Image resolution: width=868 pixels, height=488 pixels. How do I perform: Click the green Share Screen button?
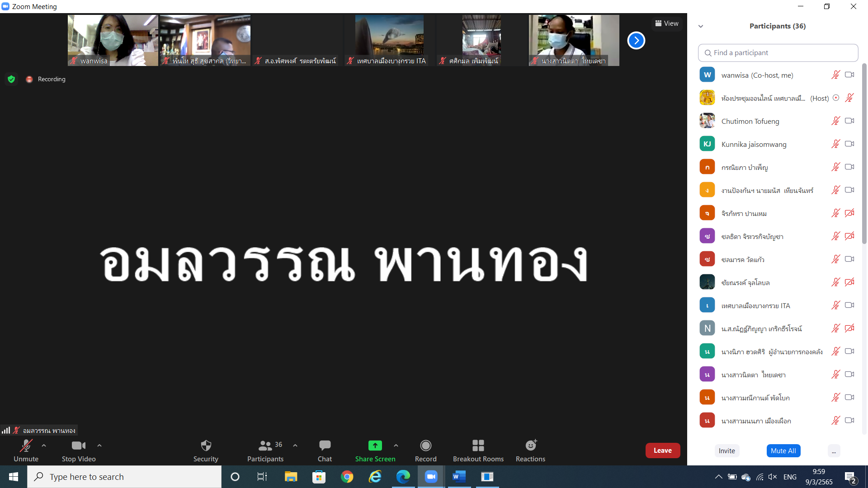(375, 450)
